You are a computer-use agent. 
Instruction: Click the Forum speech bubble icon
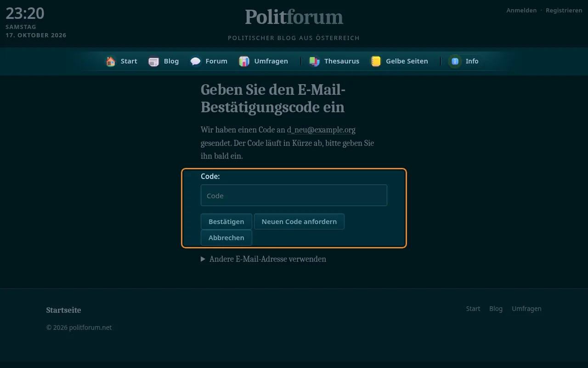[196, 61]
